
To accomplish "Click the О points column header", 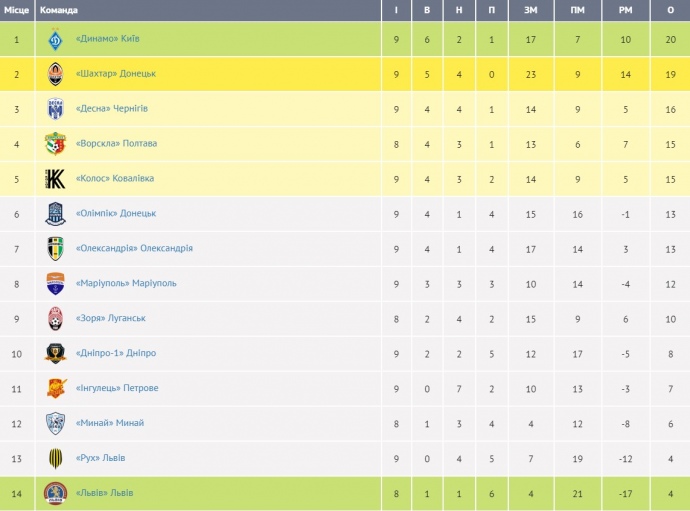I will coord(670,10).
